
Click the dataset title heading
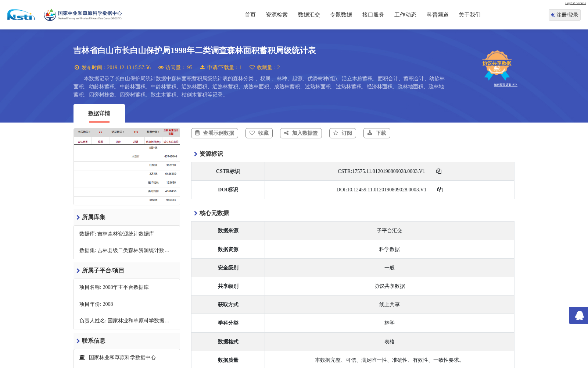pos(194,50)
